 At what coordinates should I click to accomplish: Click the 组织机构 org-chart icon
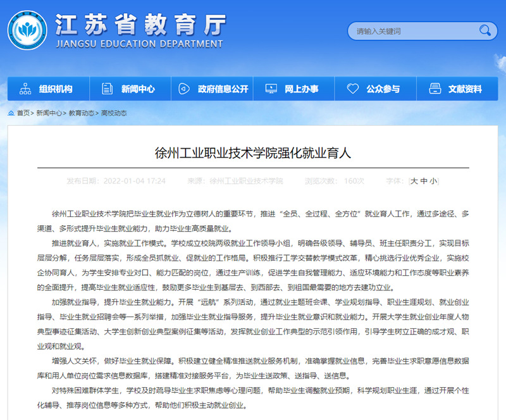25,89
